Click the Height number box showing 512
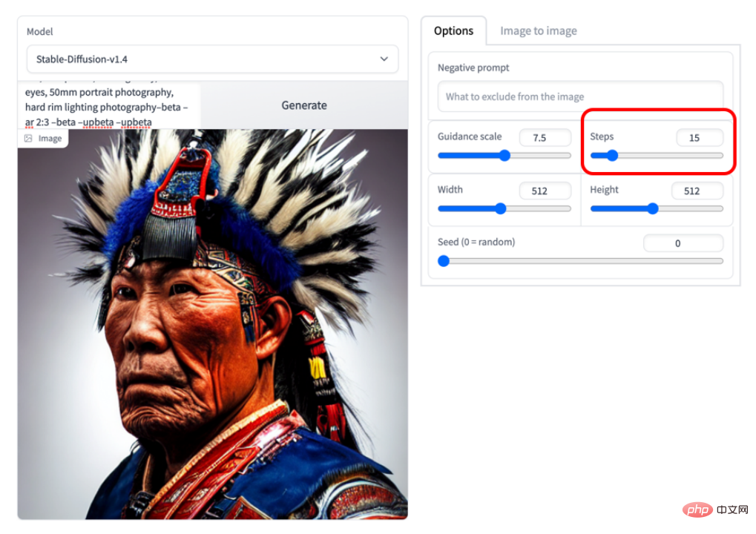756x534 pixels. [697, 191]
